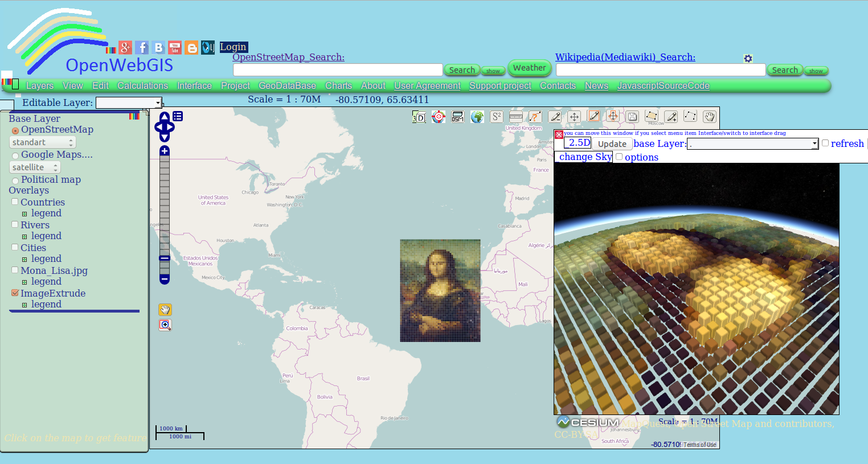Open the Layers menu
The width and height of the screenshot is (868, 464).
point(40,86)
